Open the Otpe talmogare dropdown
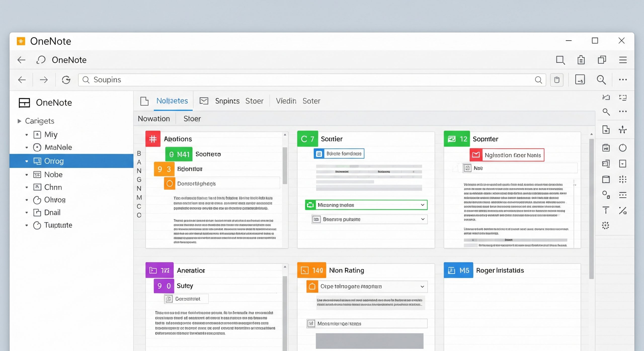 tap(367, 286)
